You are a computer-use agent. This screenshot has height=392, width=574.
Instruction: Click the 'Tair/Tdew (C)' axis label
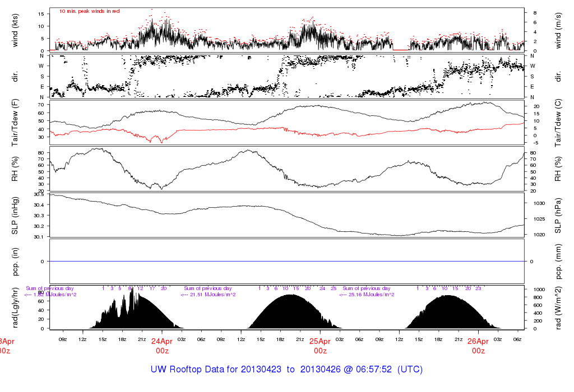(558, 123)
